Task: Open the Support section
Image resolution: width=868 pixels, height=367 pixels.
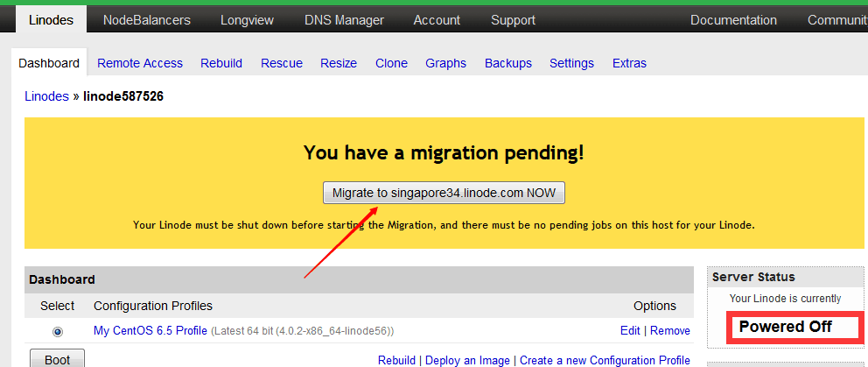Action: (513, 20)
